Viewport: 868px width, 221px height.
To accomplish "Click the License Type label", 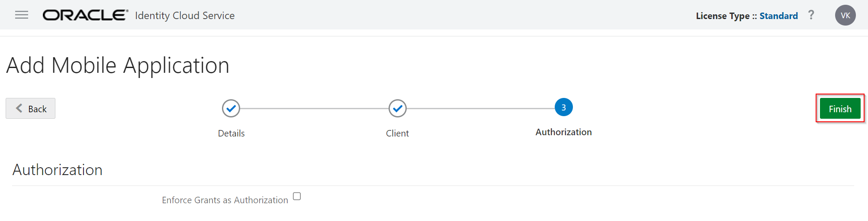I will click(723, 16).
